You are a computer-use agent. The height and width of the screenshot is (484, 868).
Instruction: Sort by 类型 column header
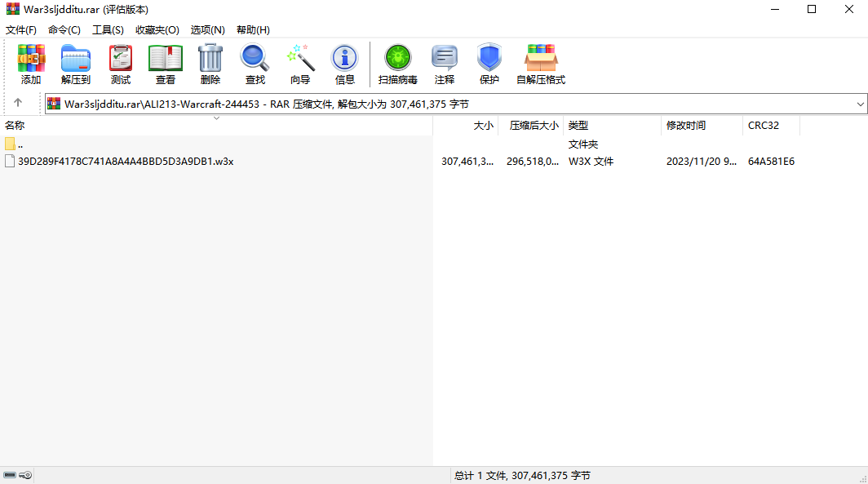coord(612,126)
